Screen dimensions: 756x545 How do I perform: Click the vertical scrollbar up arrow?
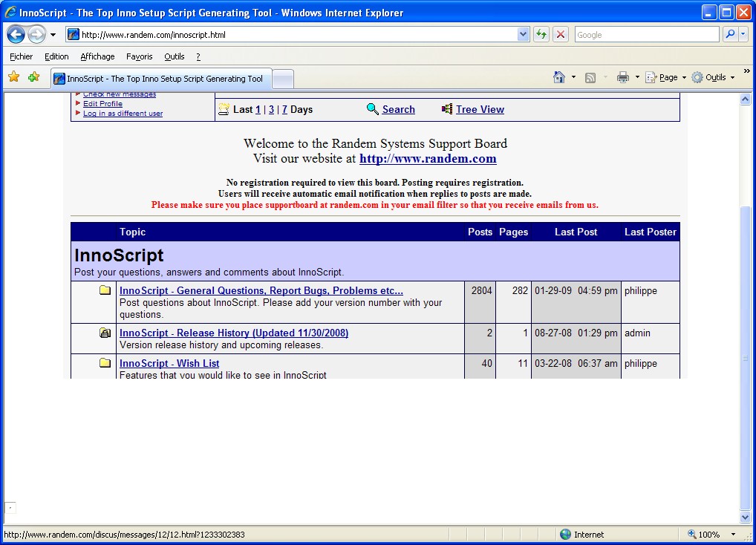[x=745, y=99]
